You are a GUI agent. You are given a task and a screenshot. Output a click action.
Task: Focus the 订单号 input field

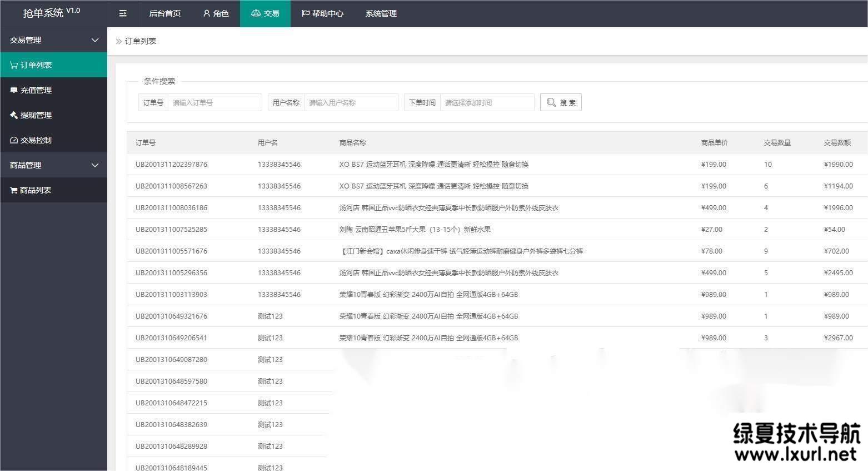tap(214, 102)
